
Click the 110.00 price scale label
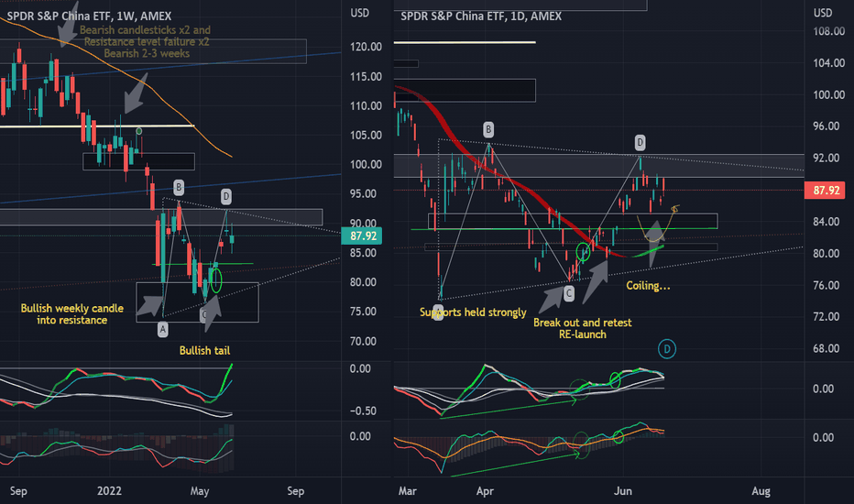click(x=366, y=106)
